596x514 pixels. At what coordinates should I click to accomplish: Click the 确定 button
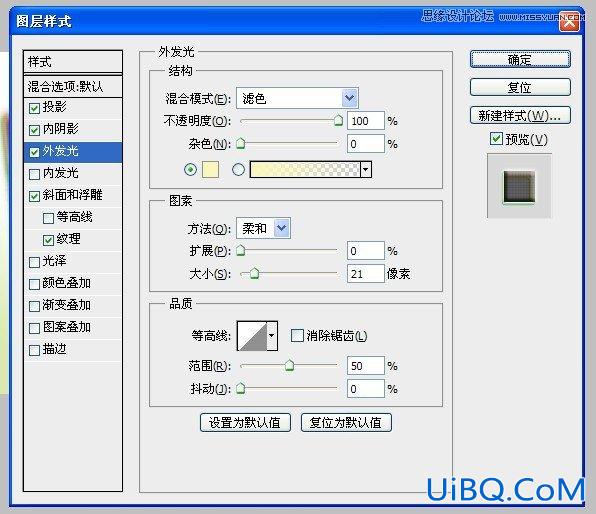pos(520,60)
